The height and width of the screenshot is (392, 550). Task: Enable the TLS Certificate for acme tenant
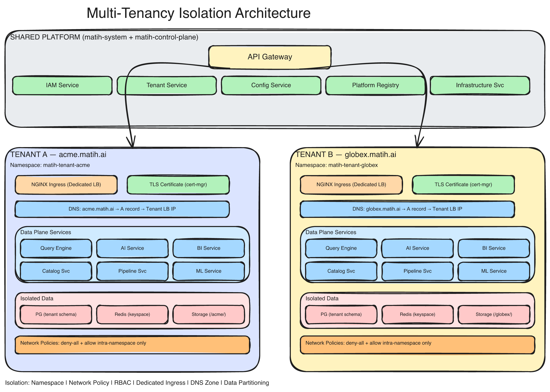[178, 185]
